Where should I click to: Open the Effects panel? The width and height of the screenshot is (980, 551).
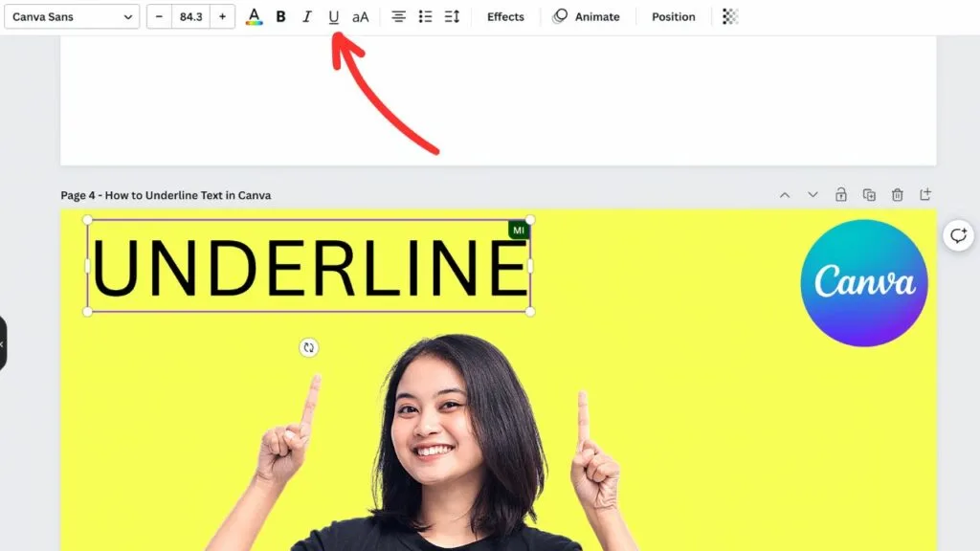tap(505, 17)
